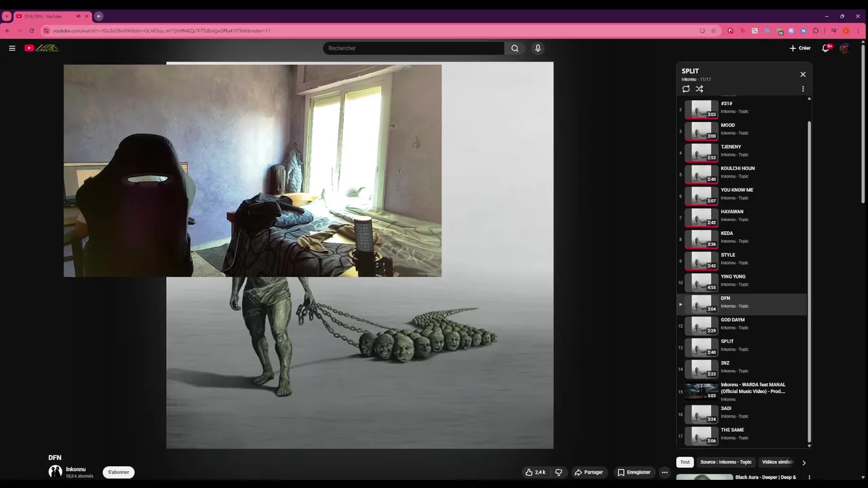Image resolution: width=868 pixels, height=488 pixels.
Task: Close the DFN - YouTube tab
Action: [87, 16]
